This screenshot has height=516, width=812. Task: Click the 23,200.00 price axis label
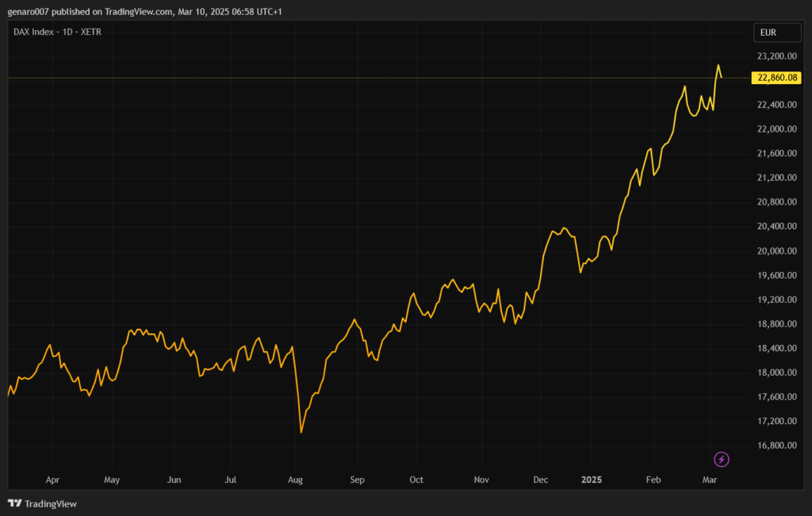click(x=776, y=56)
